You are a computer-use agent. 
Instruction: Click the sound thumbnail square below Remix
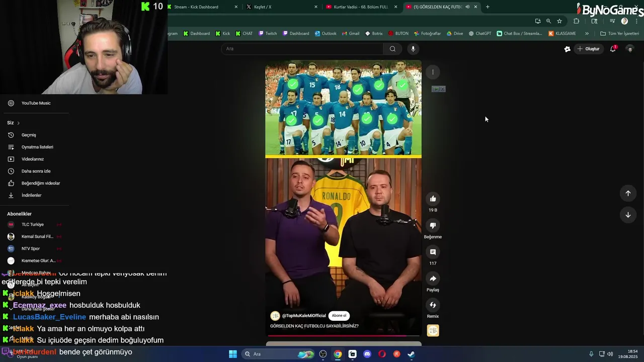coord(433,330)
